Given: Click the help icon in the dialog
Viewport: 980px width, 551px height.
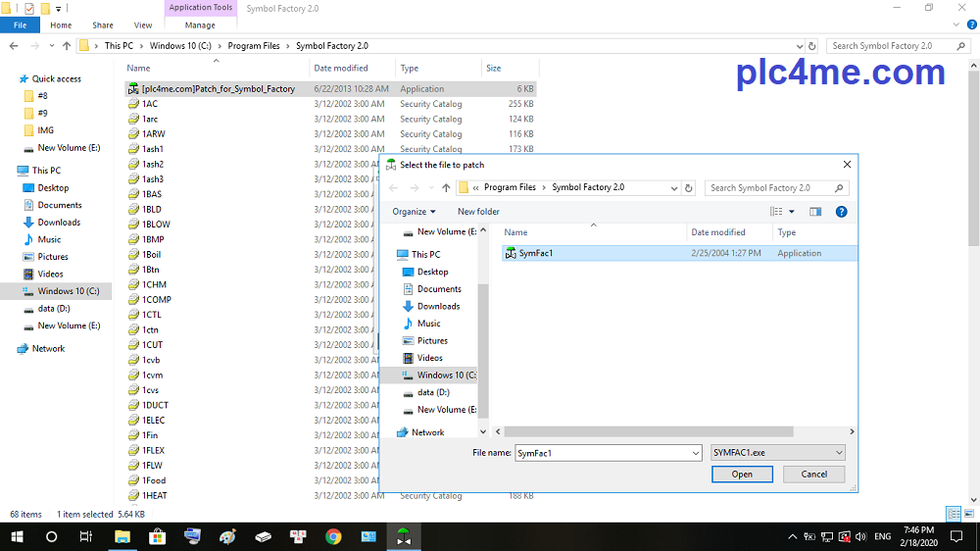Looking at the screenshot, I should coord(841,212).
